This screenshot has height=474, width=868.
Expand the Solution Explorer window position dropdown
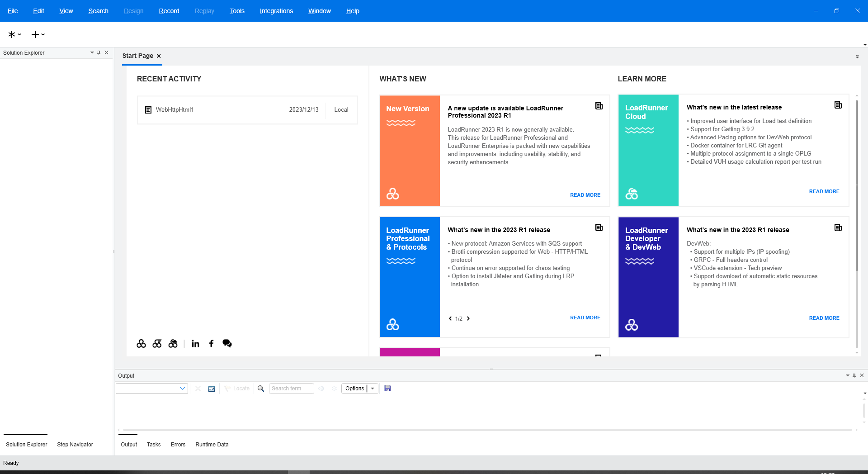point(92,52)
